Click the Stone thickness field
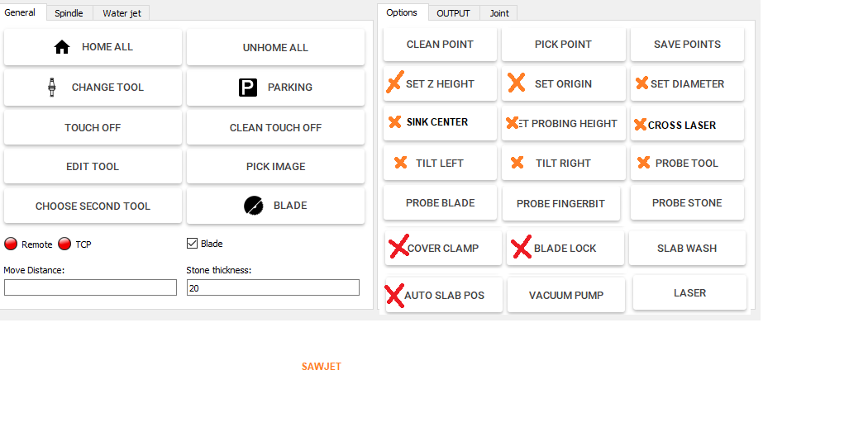This screenshot has width=868, height=446. 273,287
